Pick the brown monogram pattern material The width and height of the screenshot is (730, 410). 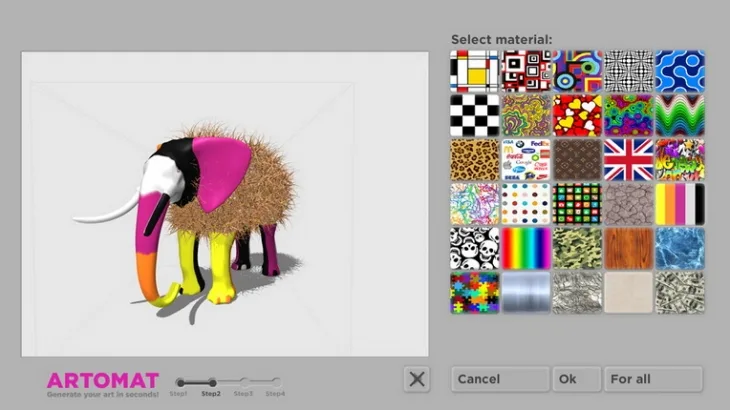[x=577, y=160]
